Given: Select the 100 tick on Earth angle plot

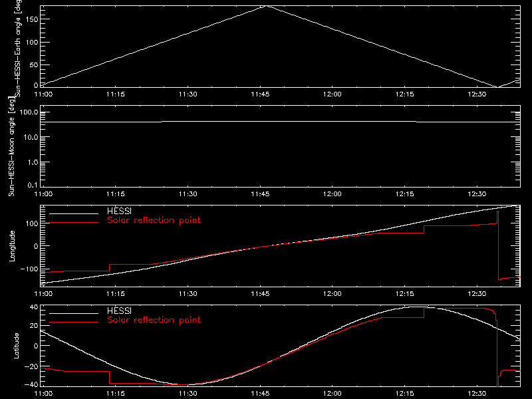Looking at the screenshot, I should click(x=31, y=42).
